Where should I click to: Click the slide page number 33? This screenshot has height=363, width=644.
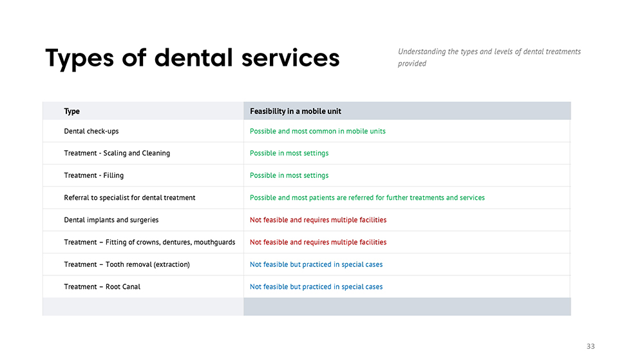pos(591,346)
